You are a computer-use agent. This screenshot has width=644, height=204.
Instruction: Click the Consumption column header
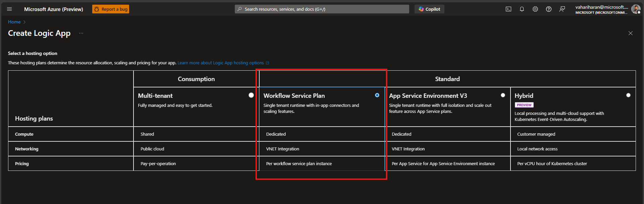point(196,79)
